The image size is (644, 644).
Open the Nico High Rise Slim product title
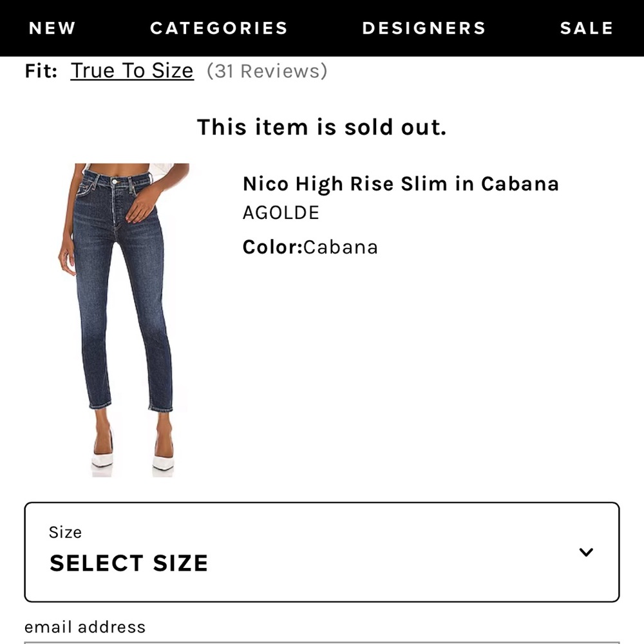[x=401, y=184]
